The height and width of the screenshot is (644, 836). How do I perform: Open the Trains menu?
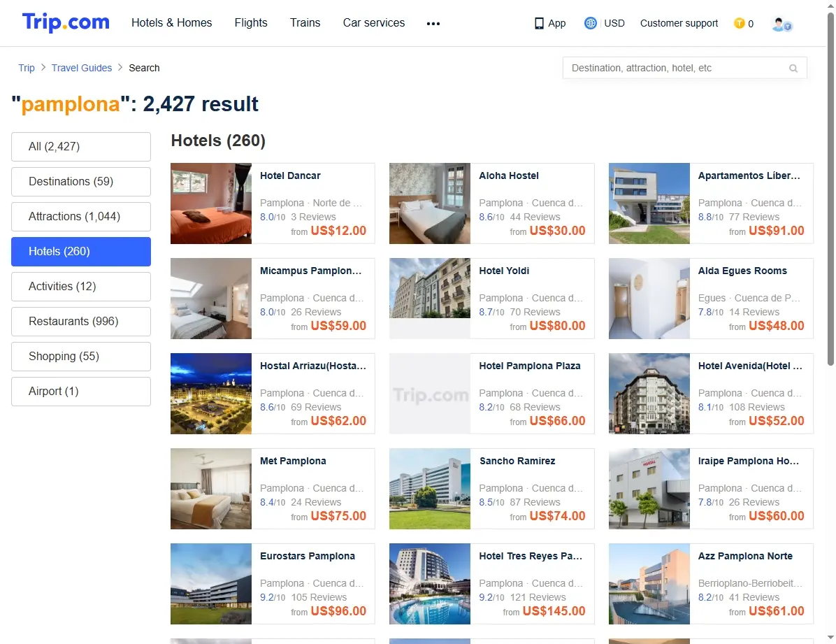click(x=305, y=23)
